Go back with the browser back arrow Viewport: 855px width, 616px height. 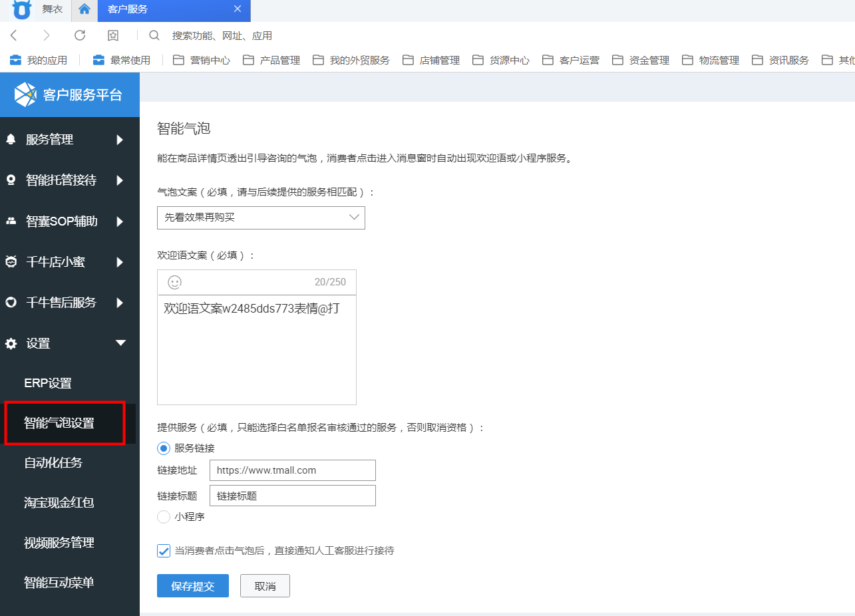point(14,35)
